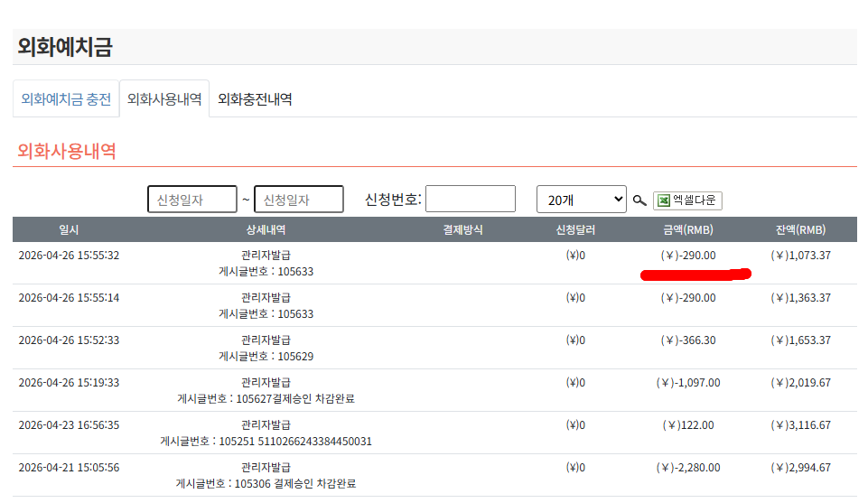Click the 잔액(RMB) column header
The image size is (868, 503).
pos(800,229)
